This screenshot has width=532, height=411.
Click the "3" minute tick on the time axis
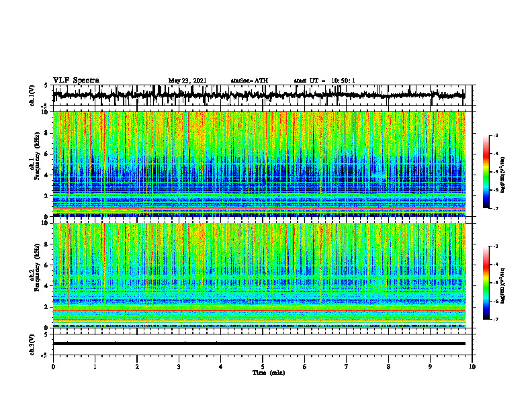(x=179, y=367)
